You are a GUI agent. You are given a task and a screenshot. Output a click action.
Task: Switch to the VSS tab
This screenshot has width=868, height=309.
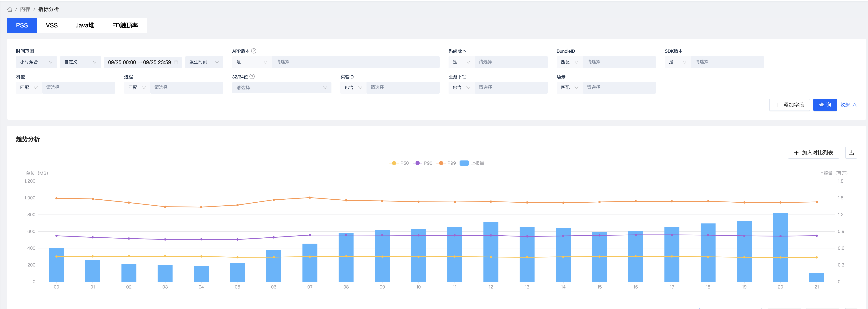point(52,25)
